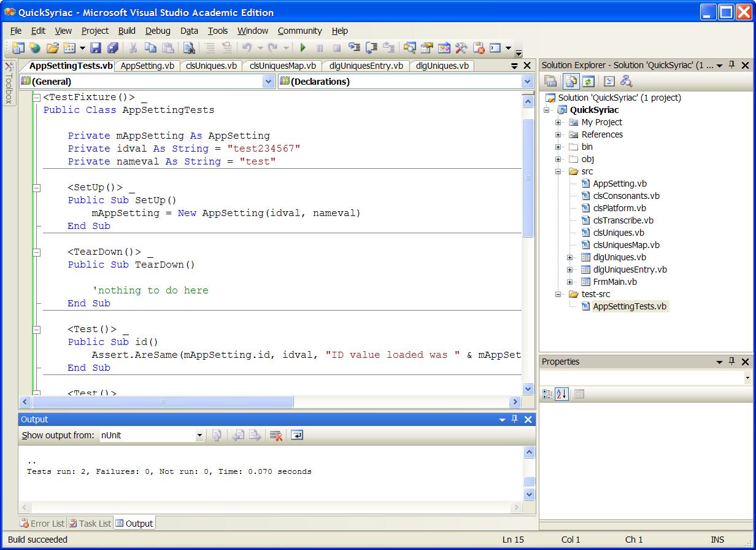
Task: Click the Refresh icon in Solution Explorer
Action: [588, 81]
